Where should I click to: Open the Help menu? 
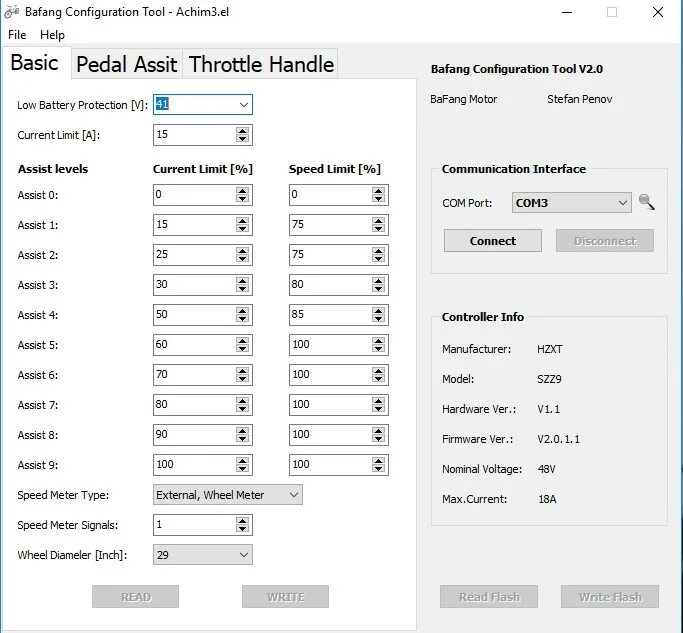click(x=52, y=35)
